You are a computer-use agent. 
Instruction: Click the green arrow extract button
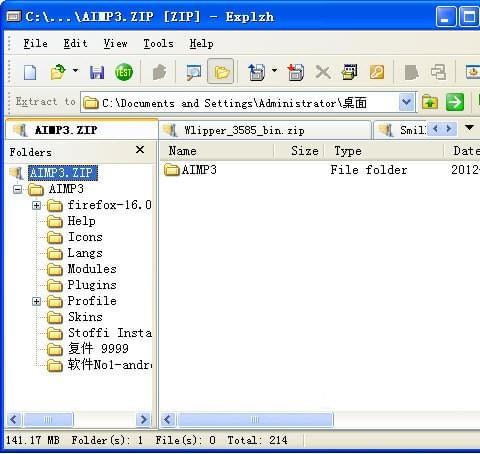click(455, 102)
